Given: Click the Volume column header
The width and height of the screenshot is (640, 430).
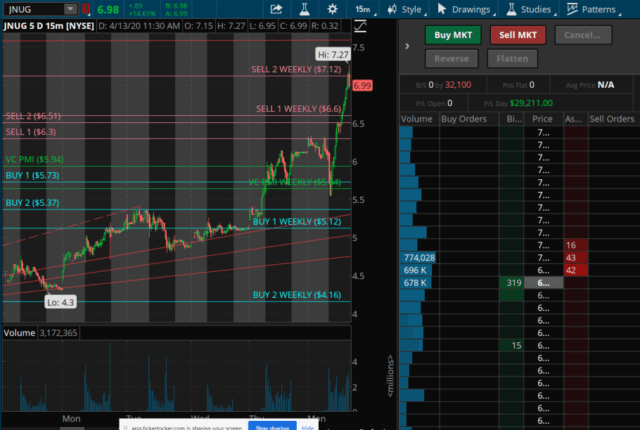Looking at the screenshot, I should pos(416,119).
